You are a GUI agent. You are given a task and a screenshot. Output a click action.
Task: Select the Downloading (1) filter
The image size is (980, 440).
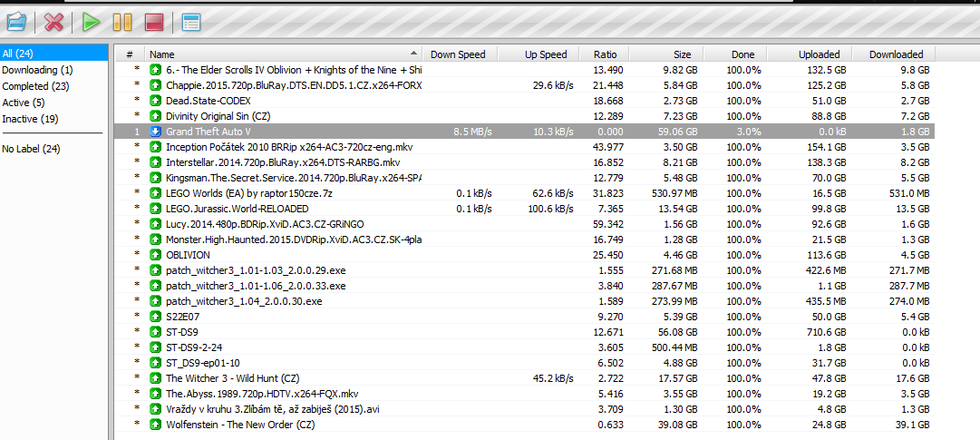pyautogui.click(x=37, y=70)
